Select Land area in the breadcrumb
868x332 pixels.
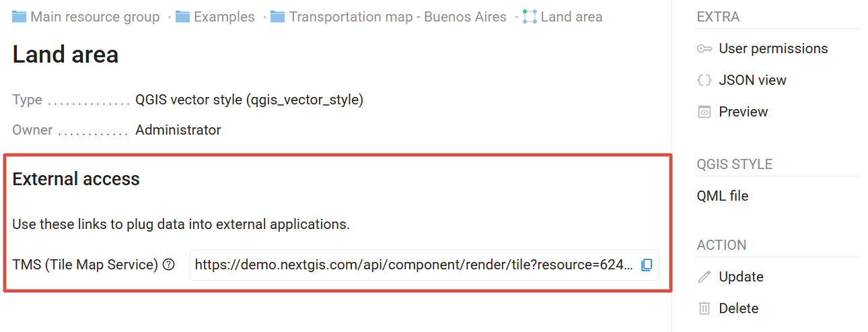pos(571,17)
